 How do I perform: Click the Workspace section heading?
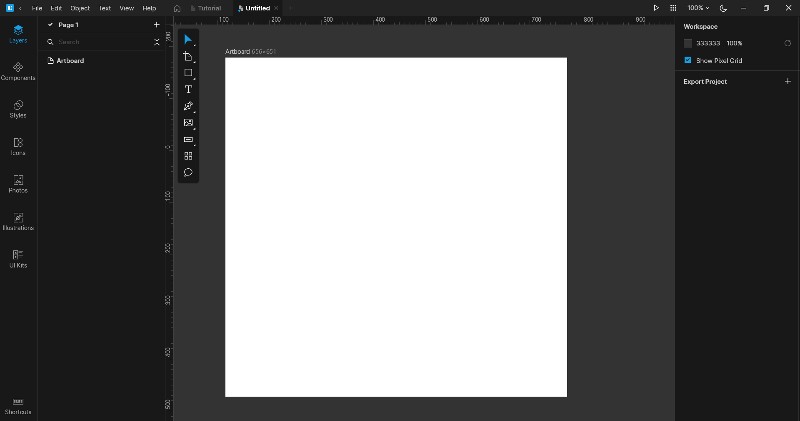click(x=701, y=27)
